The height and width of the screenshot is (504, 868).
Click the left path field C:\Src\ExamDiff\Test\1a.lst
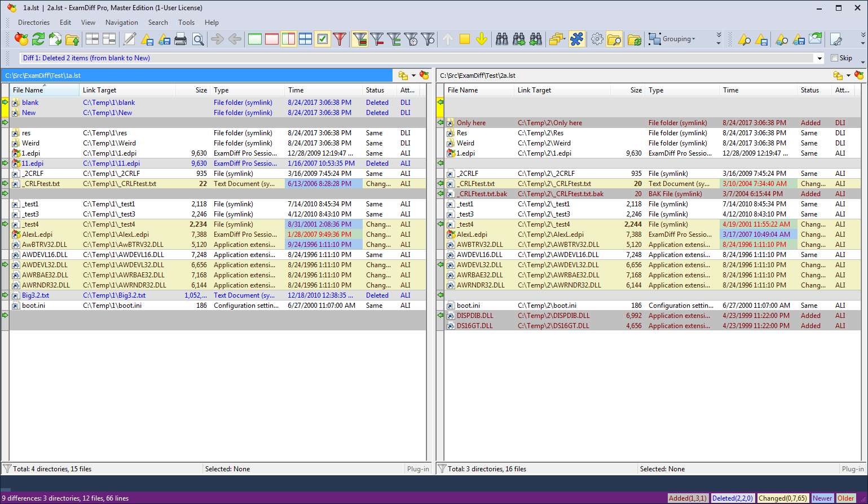click(196, 76)
